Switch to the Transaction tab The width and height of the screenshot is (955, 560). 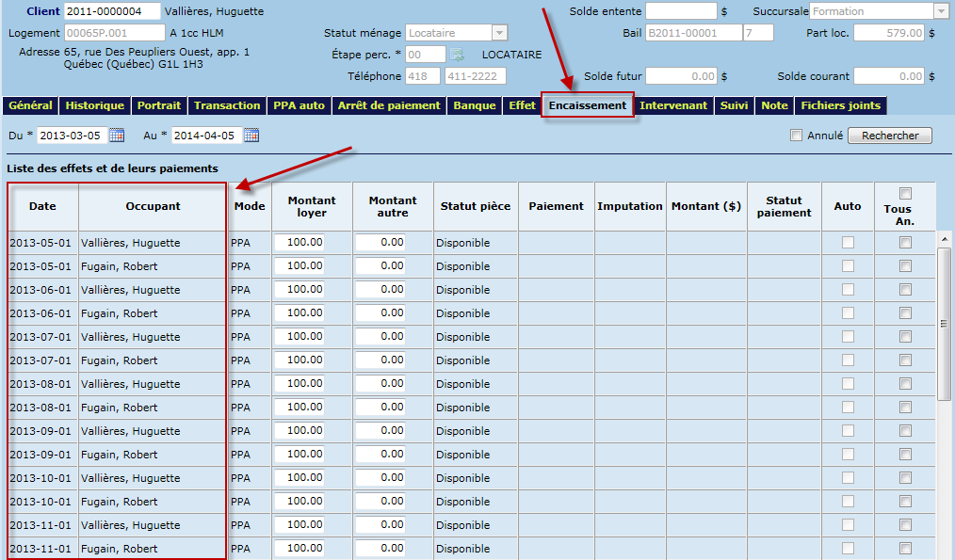coord(227,105)
